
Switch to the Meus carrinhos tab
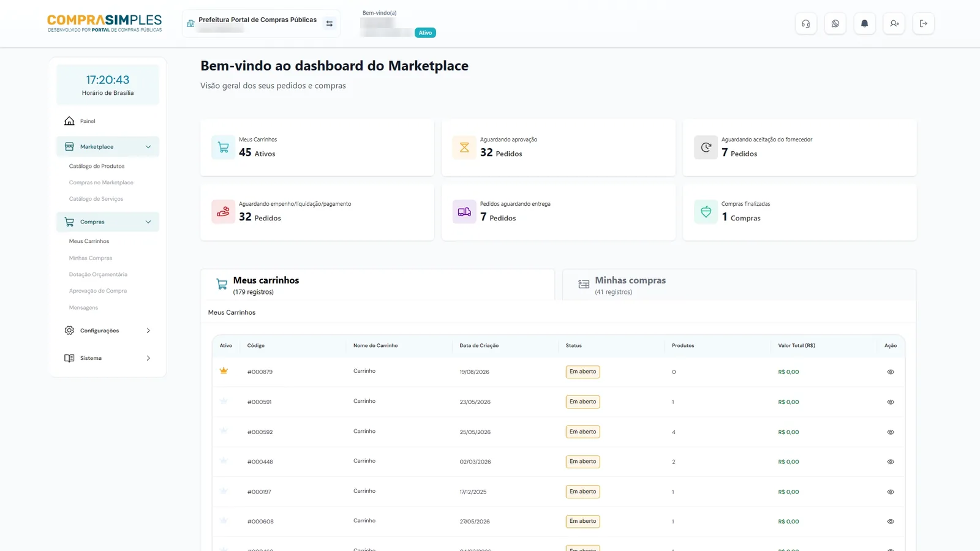point(377,285)
